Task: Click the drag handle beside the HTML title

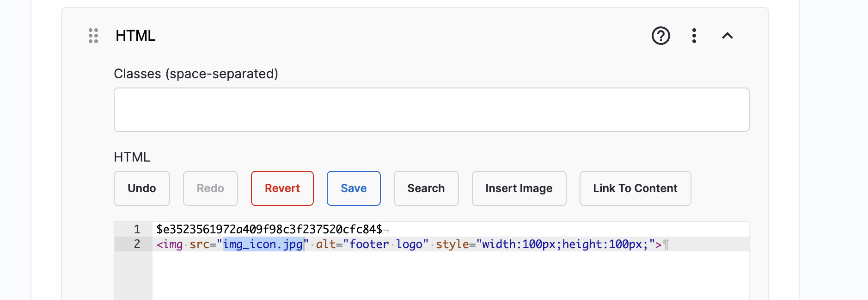Action: click(x=93, y=36)
